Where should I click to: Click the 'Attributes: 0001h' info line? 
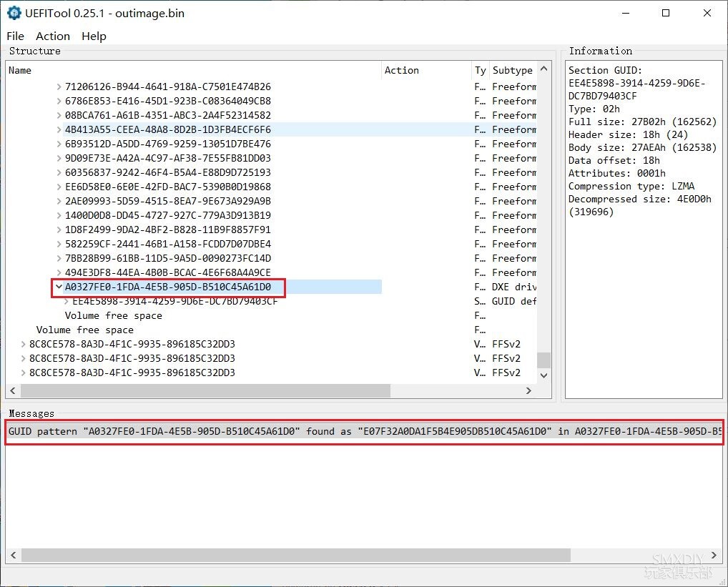pos(617,173)
